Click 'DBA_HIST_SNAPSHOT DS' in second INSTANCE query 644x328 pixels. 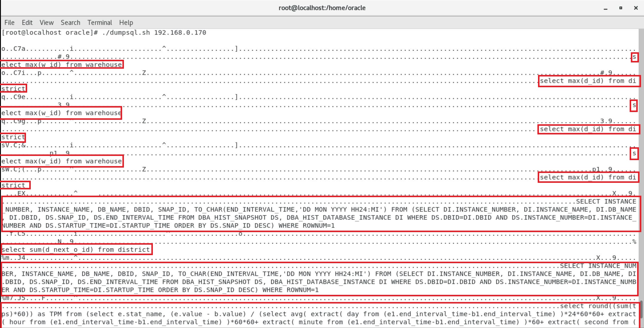pyautogui.click(x=222, y=282)
